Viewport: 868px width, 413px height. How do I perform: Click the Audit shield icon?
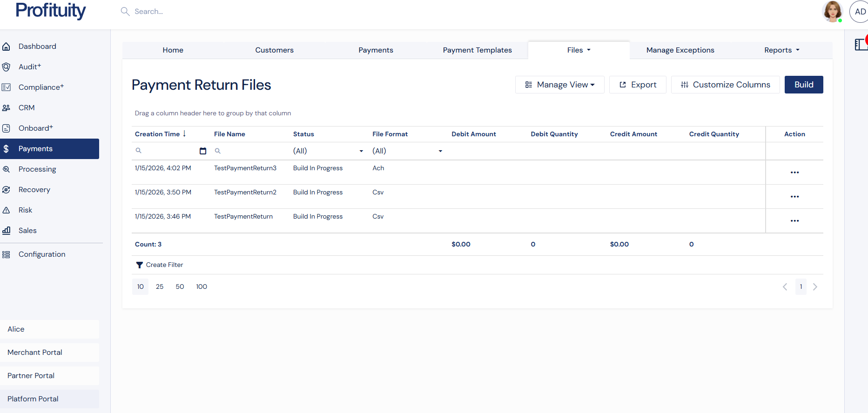[6, 67]
